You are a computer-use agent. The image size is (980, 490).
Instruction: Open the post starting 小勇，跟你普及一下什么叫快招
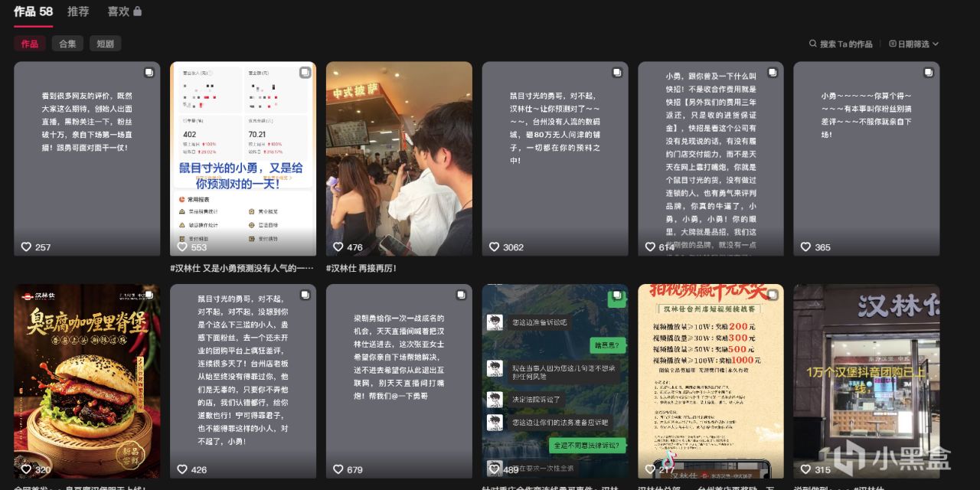coord(710,158)
